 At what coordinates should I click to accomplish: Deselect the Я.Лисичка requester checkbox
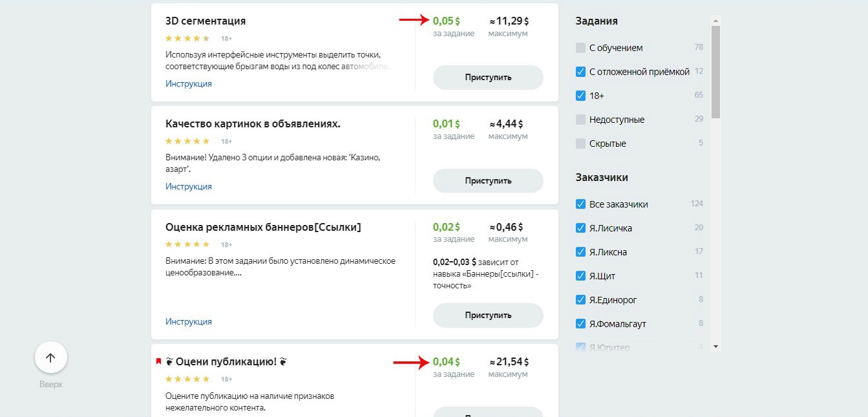point(580,228)
